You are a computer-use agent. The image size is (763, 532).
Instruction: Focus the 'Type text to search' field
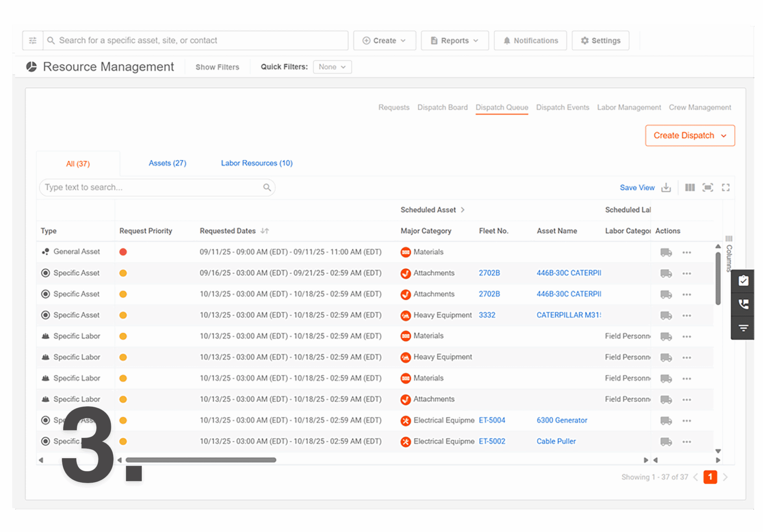[157, 187]
